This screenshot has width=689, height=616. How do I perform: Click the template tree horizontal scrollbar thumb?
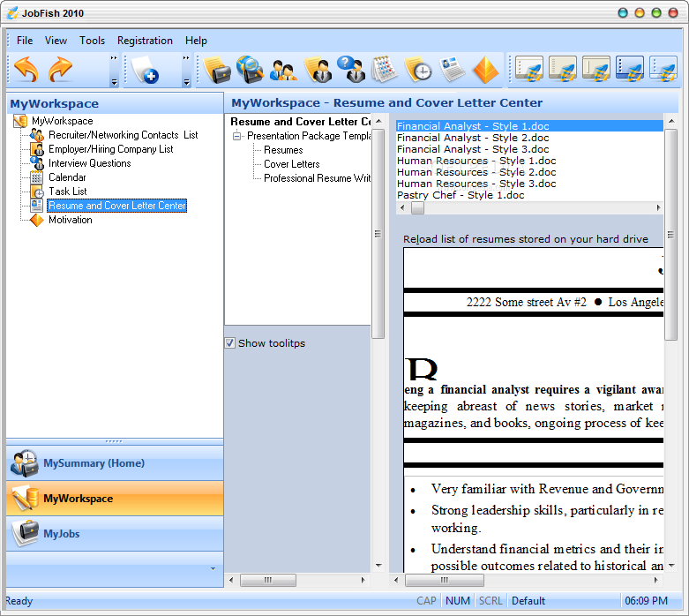point(268,580)
